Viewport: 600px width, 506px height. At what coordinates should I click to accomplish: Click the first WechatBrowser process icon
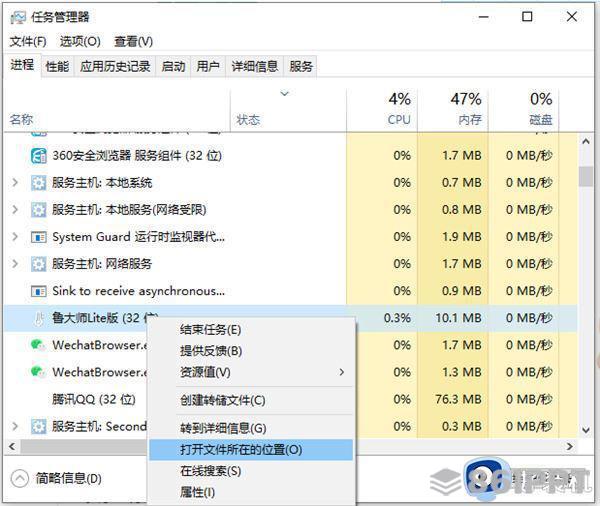[x=38, y=345]
